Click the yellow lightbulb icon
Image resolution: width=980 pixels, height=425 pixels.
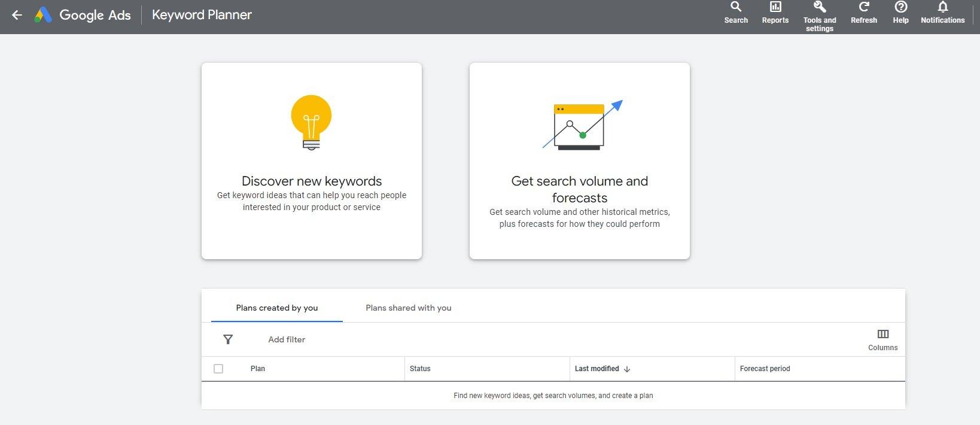coord(311,122)
